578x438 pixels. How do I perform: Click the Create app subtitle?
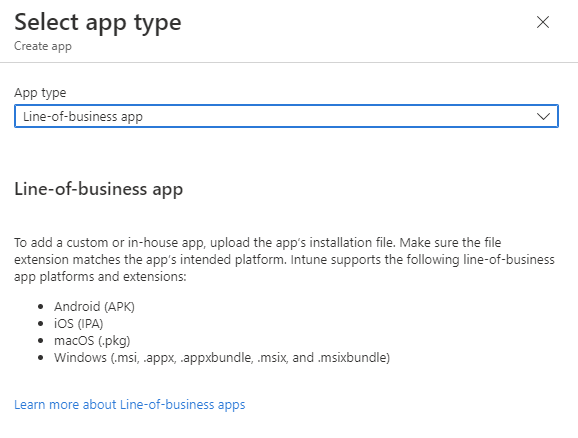[43, 46]
